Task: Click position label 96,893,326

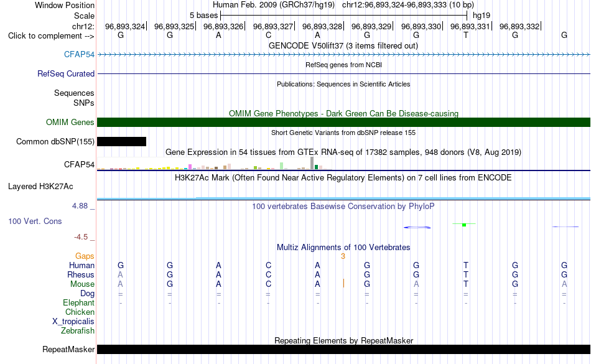Action: coord(223,26)
